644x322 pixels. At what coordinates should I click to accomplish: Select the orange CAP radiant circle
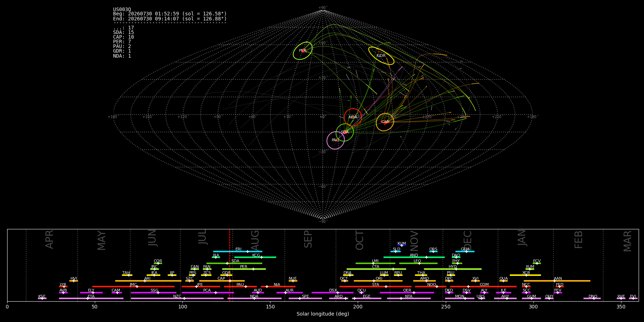click(x=385, y=122)
